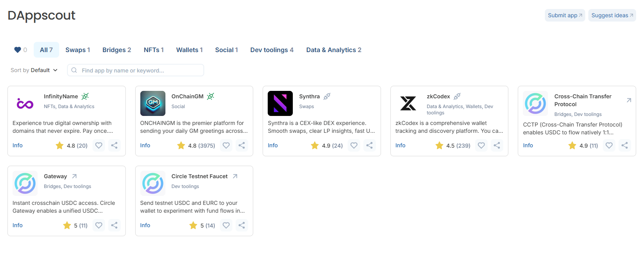
Task: Click the Synthra connection plug icon
Action: click(327, 96)
